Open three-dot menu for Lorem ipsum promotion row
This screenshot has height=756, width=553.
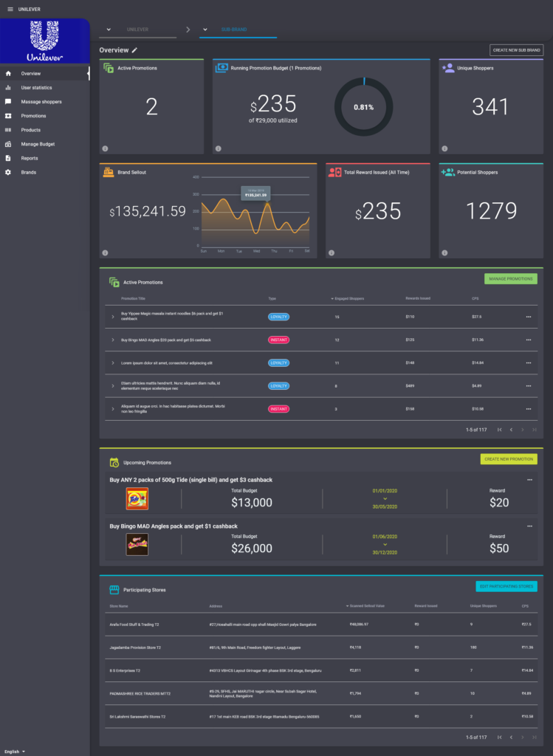[x=529, y=363]
